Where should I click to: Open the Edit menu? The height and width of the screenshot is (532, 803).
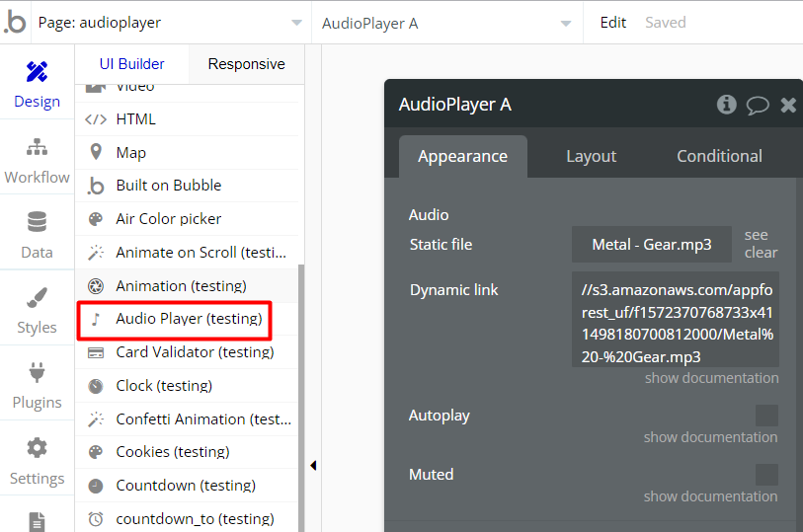coord(613,23)
